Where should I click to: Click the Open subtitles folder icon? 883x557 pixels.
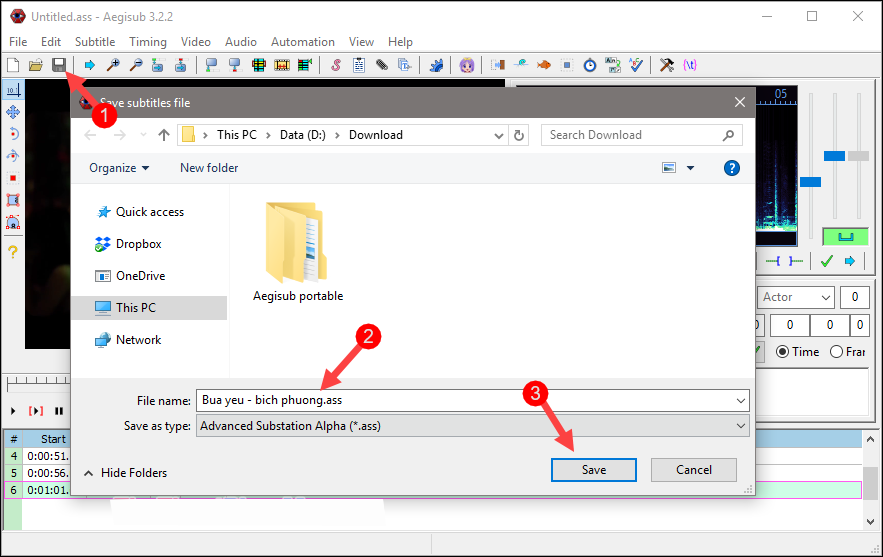35,65
